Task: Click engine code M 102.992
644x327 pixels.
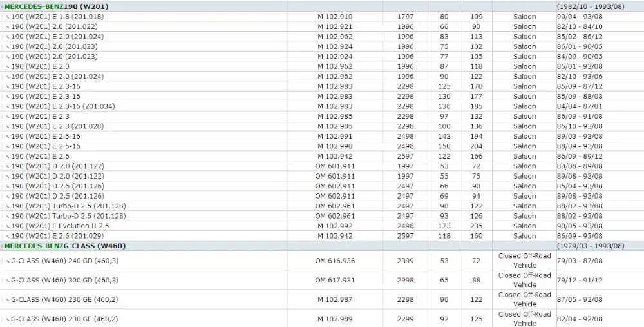Action: click(335, 226)
